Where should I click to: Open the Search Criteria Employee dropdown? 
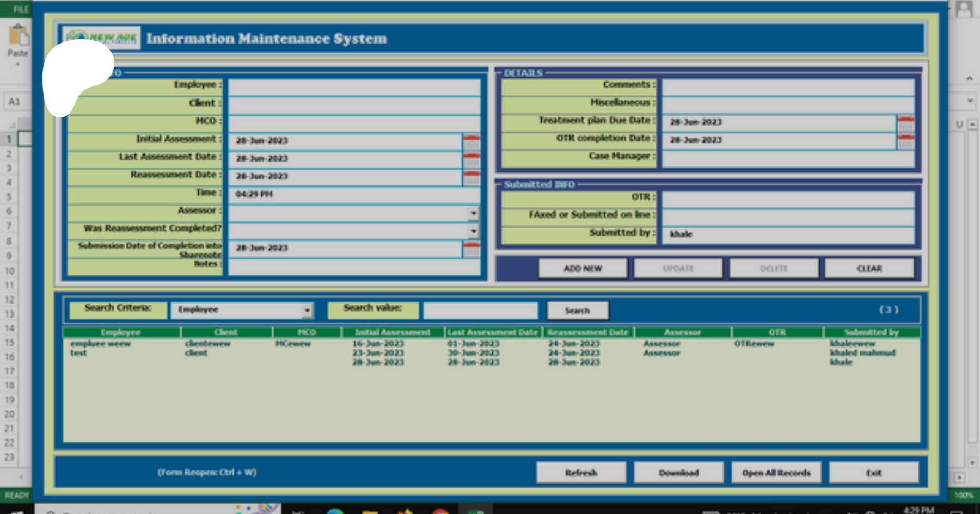307,310
